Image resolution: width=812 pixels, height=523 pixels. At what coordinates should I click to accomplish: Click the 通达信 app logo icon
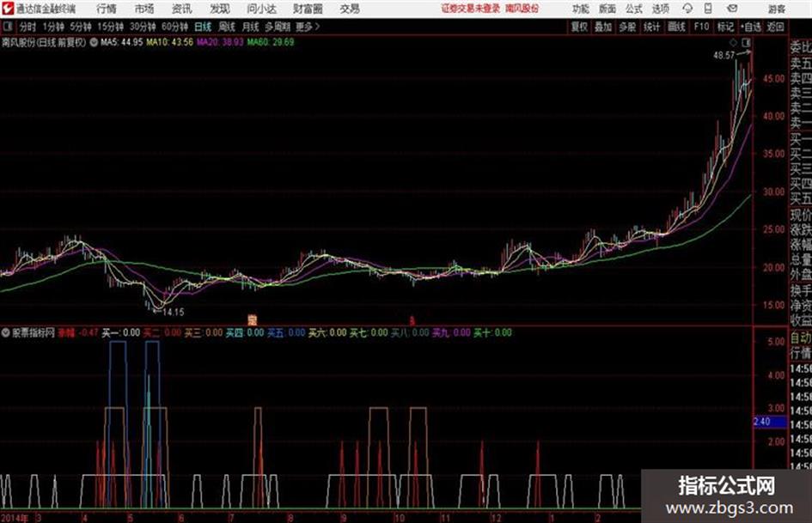point(8,9)
